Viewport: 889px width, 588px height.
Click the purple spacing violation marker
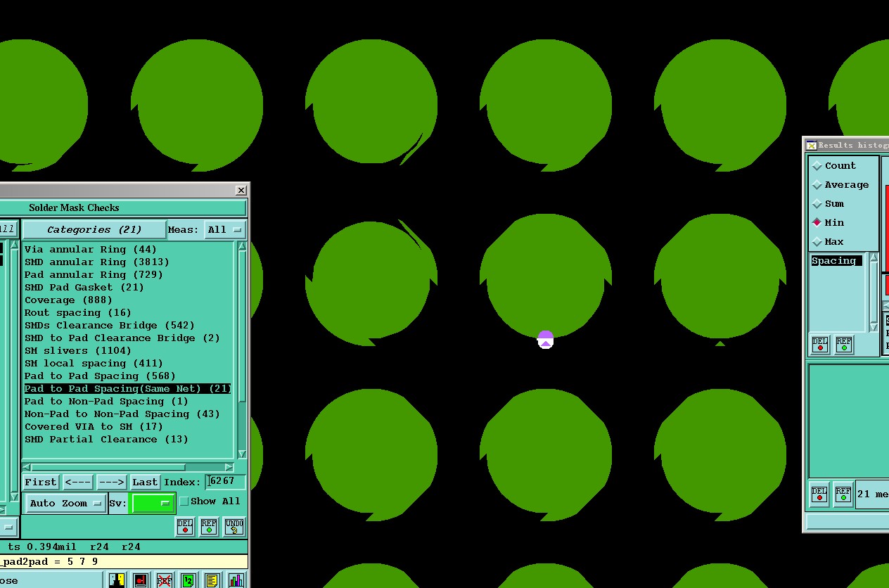[x=546, y=340]
